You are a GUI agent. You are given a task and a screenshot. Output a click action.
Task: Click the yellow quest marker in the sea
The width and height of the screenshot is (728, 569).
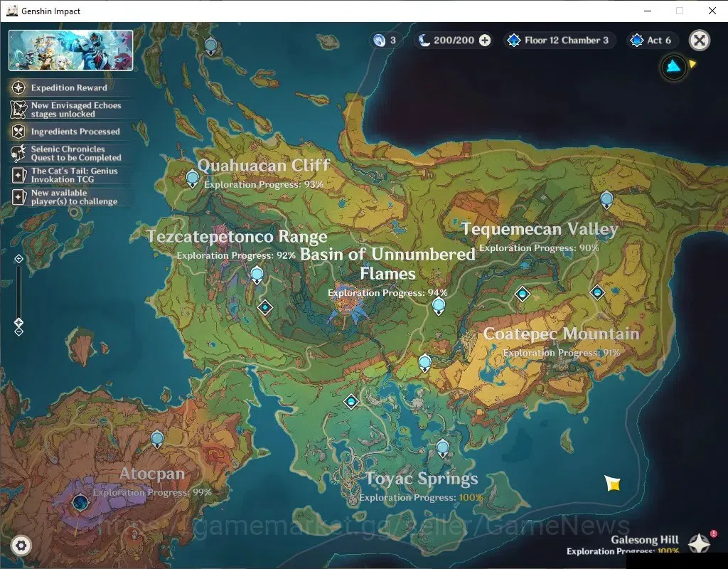pyautogui.click(x=614, y=484)
